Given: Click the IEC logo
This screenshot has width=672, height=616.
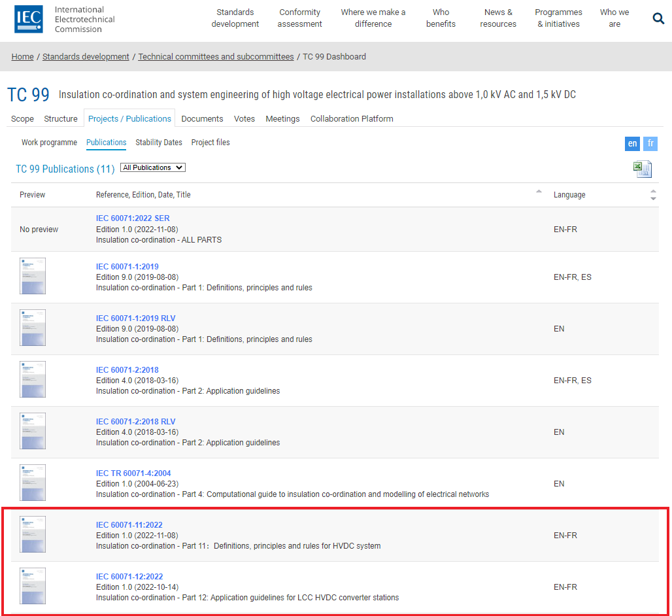Looking at the screenshot, I should 30,19.
